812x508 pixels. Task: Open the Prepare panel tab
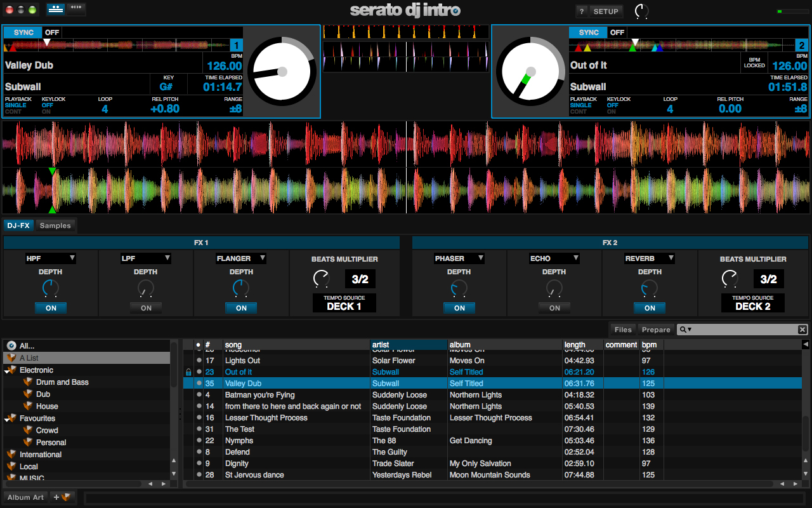point(656,330)
